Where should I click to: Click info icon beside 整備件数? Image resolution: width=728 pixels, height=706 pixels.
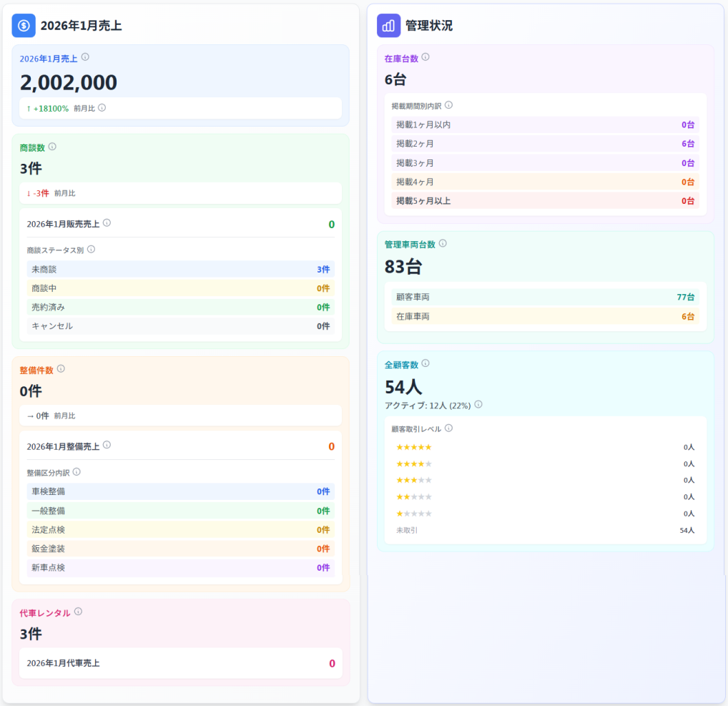[x=61, y=369]
